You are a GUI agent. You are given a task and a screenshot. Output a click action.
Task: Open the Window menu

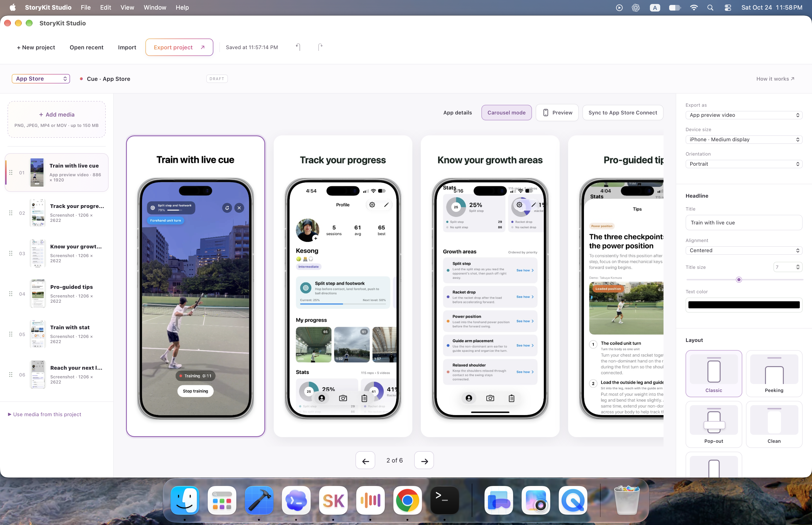pos(155,8)
